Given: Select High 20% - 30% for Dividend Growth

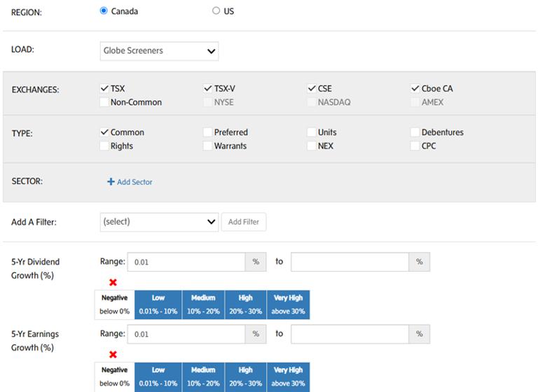Looking at the screenshot, I should [x=246, y=304].
